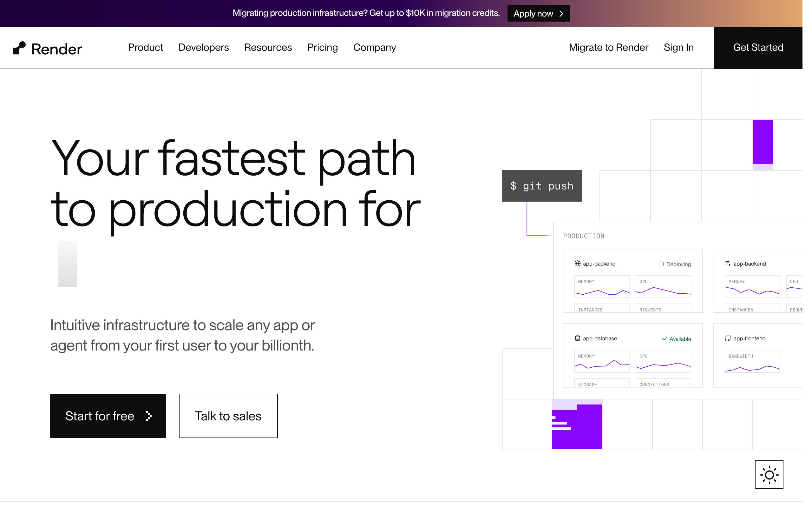Click the STORAGE label in app-database card
812x508 pixels.
click(587, 385)
